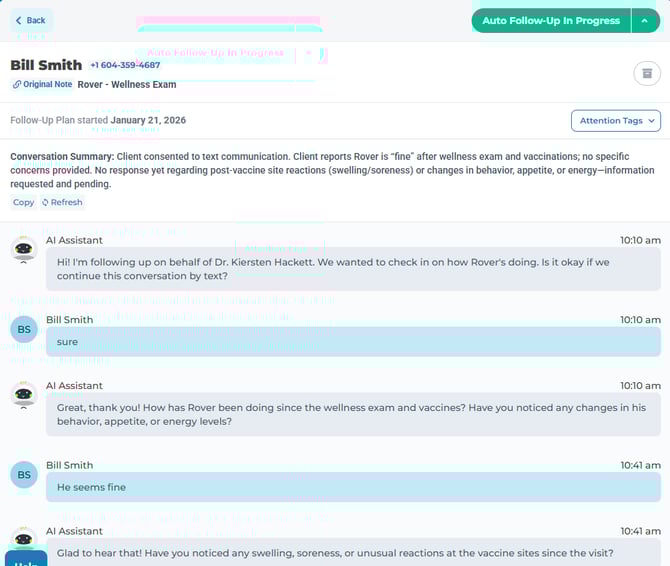Image resolution: width=670 pixels, height=566 pixels.
Task: Click the AI Assistant avatar beside the vaccine sites question
Action: click(x=24, y=537)
